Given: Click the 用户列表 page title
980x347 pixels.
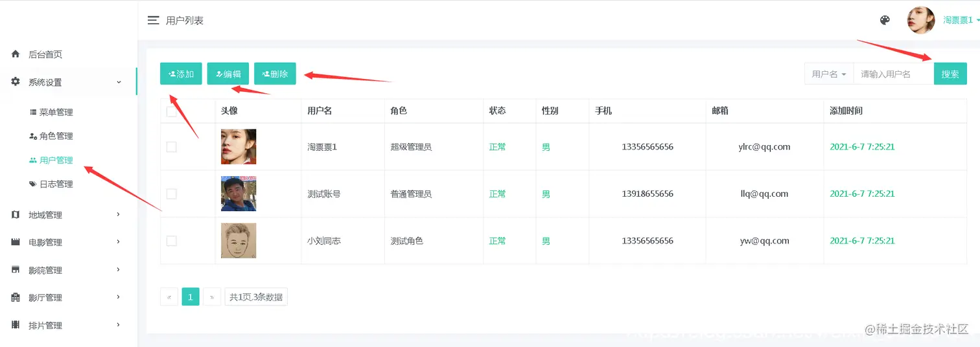Looking at the screenshot, I should pos(185,20).
